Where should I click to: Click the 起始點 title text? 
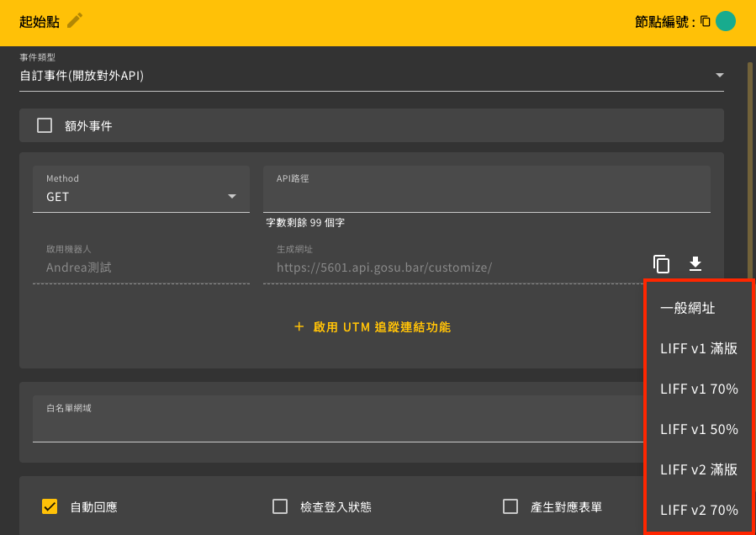pos(40,22)
